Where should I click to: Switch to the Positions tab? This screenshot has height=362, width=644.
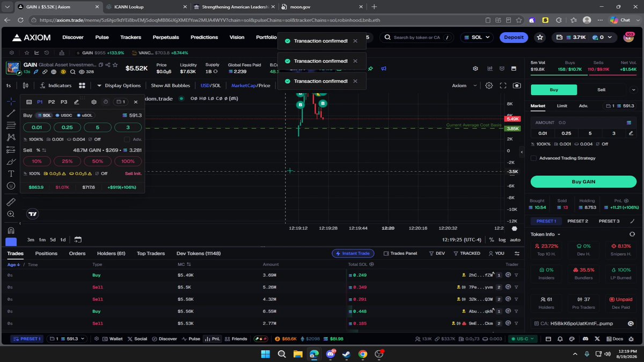[x=46, y=253]
